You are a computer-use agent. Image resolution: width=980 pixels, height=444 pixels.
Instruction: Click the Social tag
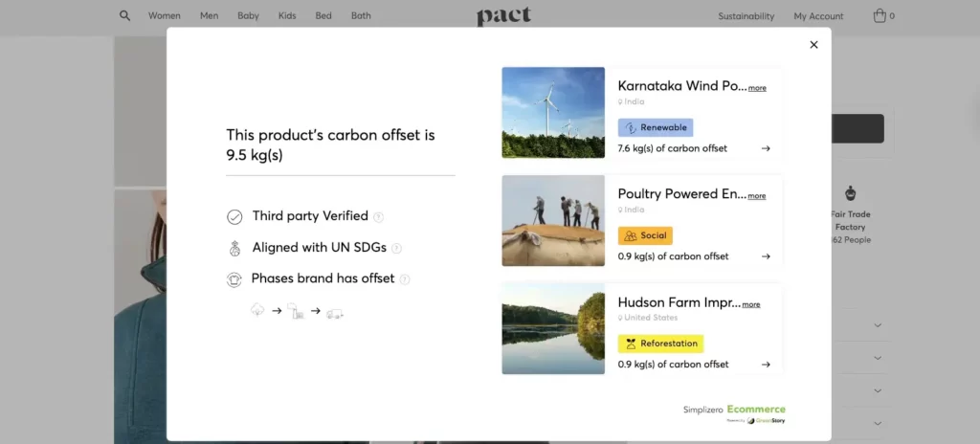pos(645,235)
